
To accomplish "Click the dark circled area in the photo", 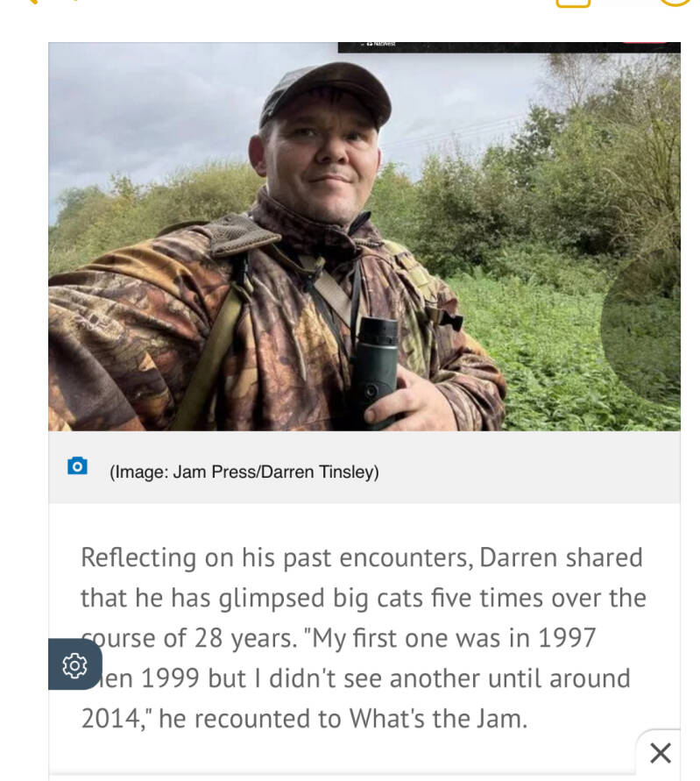I will [641, 326].
